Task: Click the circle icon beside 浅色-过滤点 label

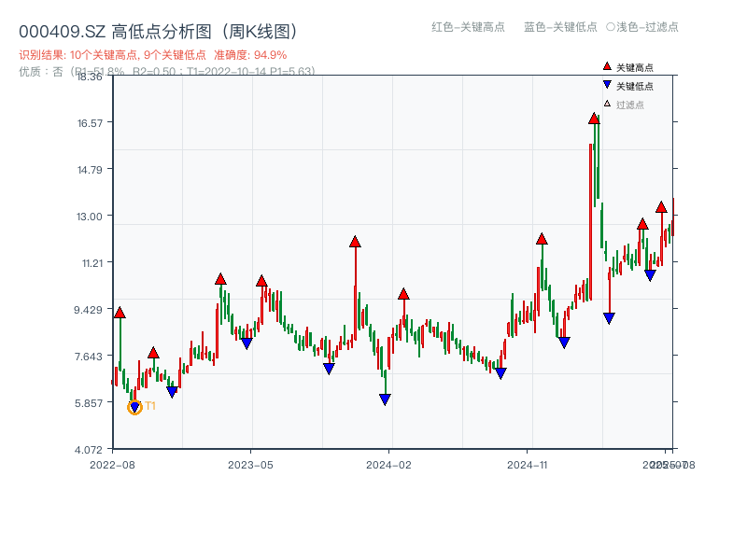Action: point(611,28)
